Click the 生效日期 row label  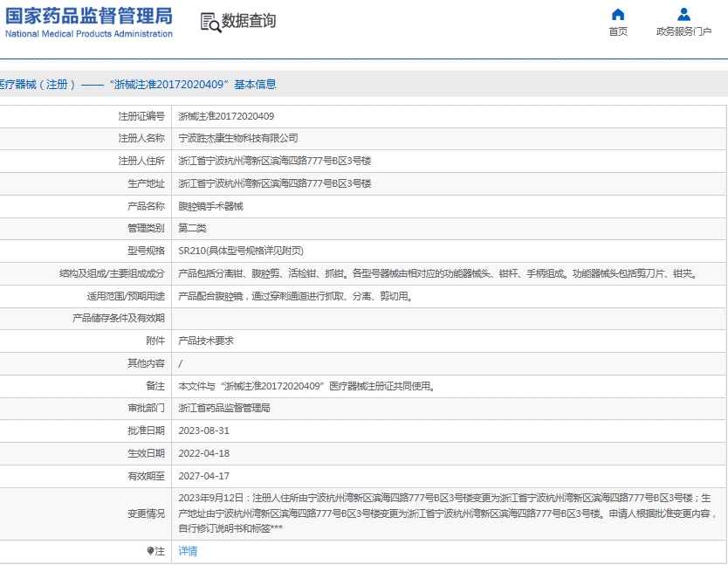[147, 453]
